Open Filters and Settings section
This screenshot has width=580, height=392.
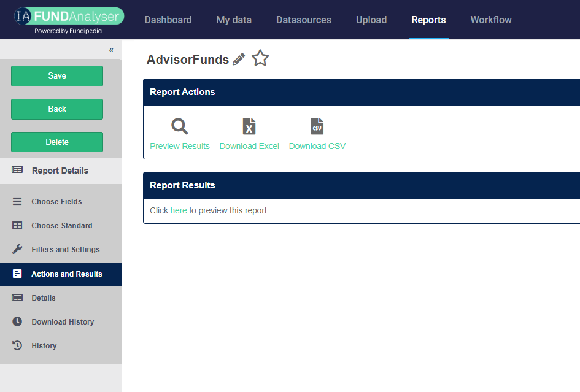[x=65, y=250]
